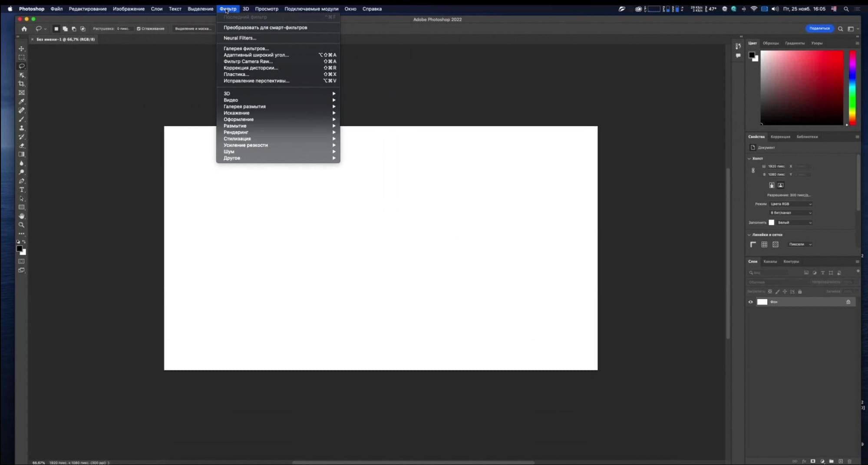868x465 pixels.
Task: Select the Eyedropper tool
Action: coord(21,102)
